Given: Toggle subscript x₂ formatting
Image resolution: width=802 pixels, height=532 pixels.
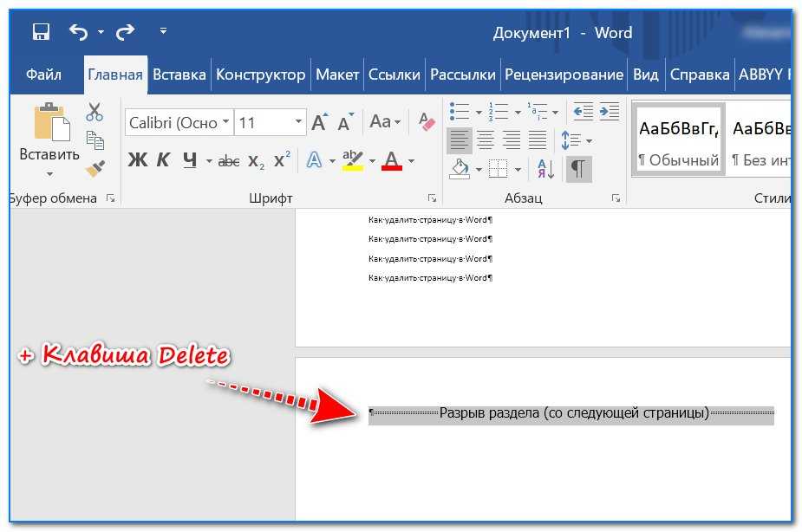Looking at the screenshot, I should (x=256, y=161).
